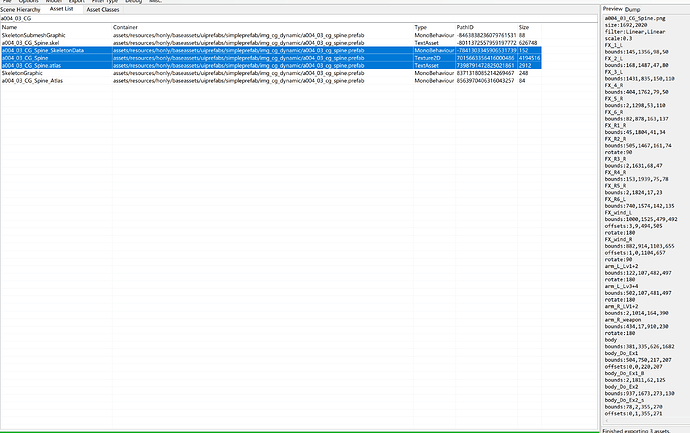The width and height of the screenshot is (690, 433).
Task: Switch to the Scene Hierarchy tab
Action: tap(20, 10)
